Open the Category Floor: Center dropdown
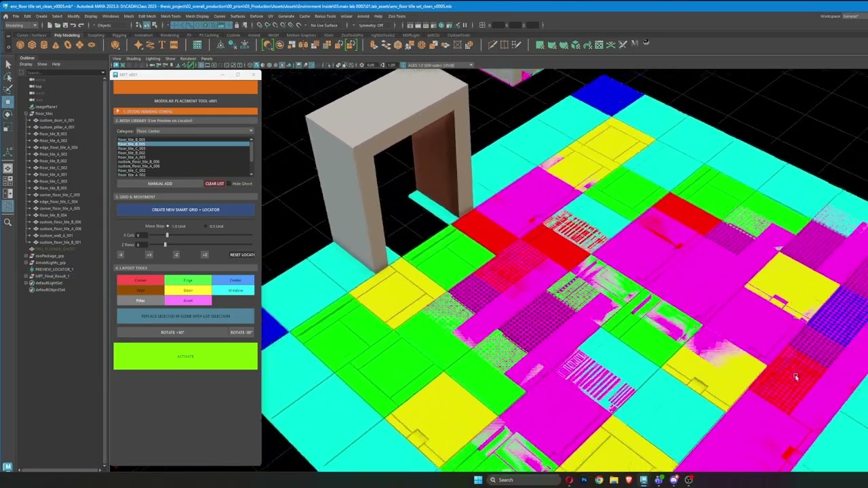This screenshot has width=868, height=488. coord(194,131)
